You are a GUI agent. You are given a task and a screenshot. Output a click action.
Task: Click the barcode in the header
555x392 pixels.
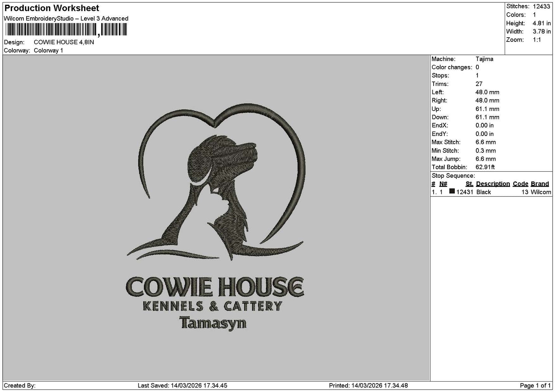66,30
